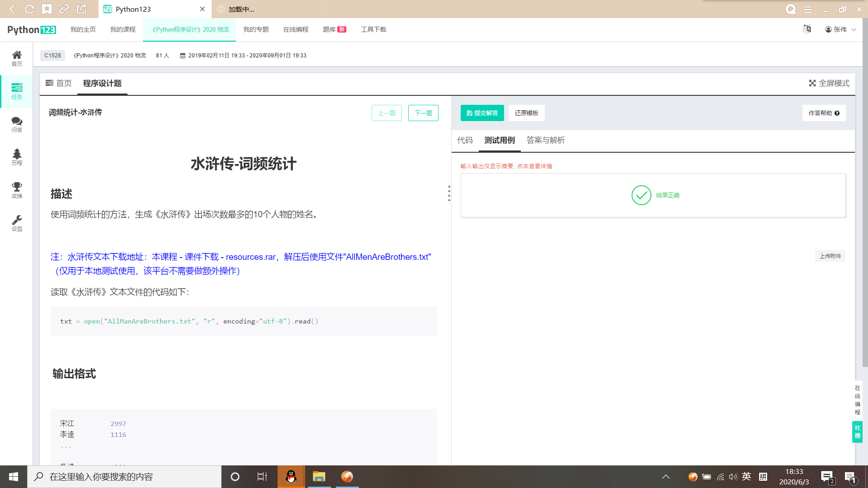Open the QQ penguin taskbar icon
The height and width of the screenshot is (488, 868).
(x=291, y=477)
